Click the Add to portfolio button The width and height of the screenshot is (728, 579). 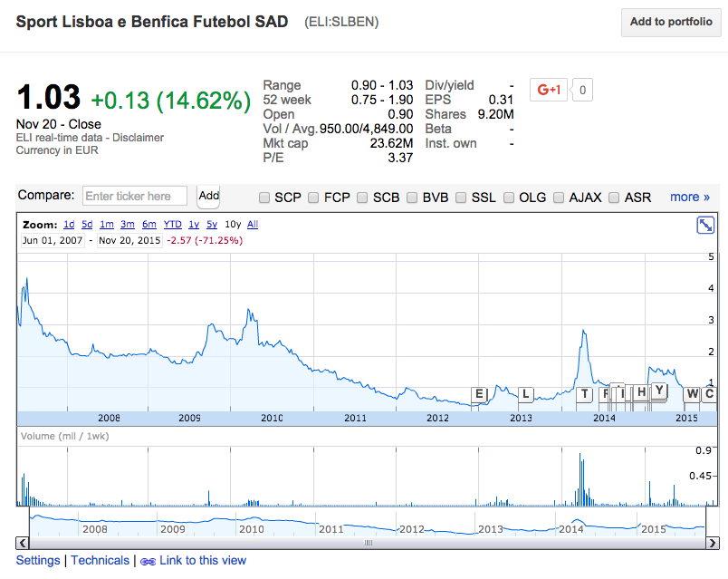tap(671, 22)
